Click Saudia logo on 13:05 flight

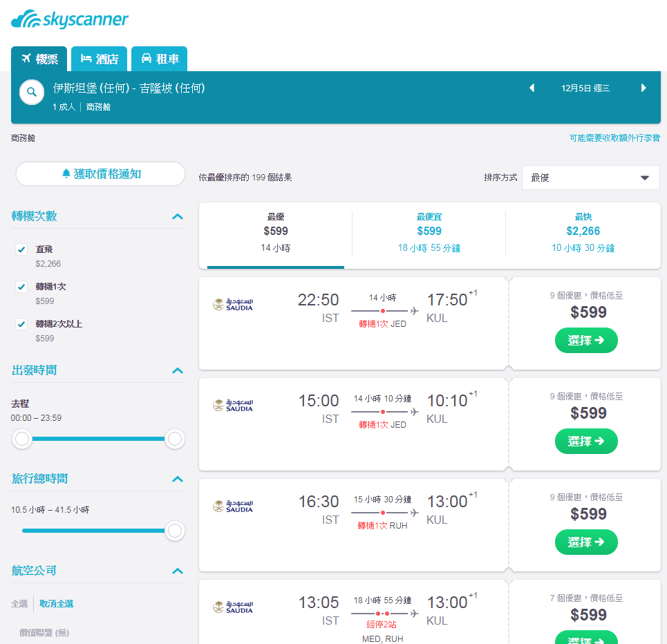(233, 607)
